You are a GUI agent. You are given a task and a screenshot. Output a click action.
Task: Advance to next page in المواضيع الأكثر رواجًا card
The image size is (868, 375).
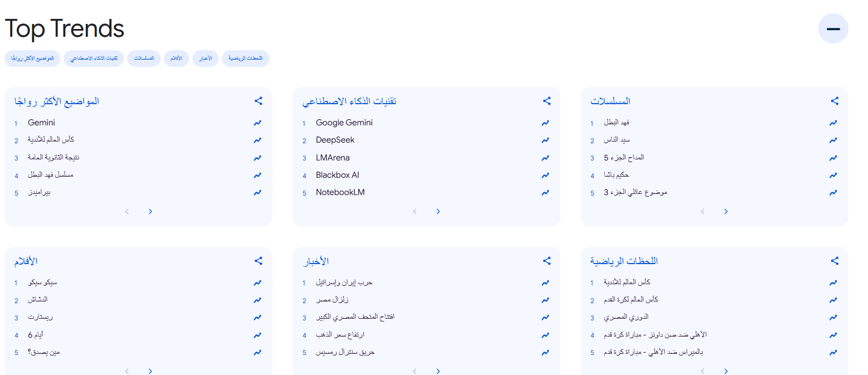coord(150,211)
